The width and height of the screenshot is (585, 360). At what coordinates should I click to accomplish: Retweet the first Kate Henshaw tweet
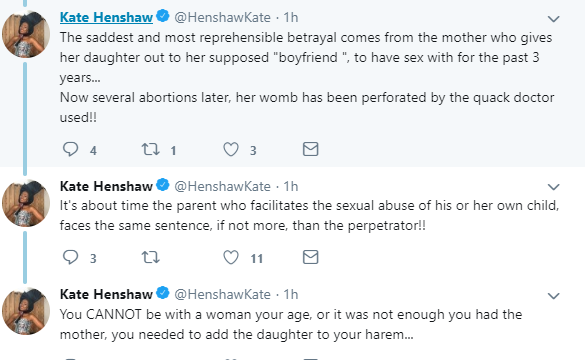(x=150, y=149)
